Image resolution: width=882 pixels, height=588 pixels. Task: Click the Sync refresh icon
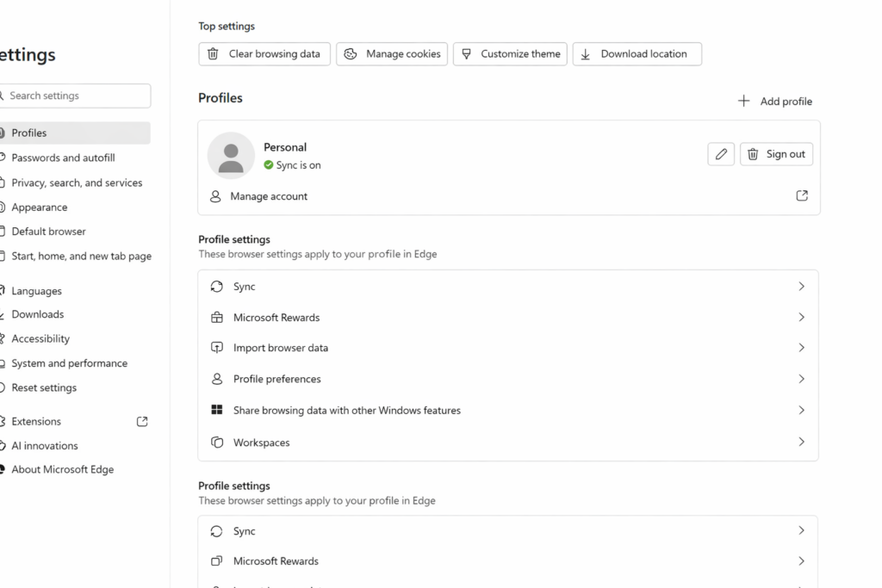[x=216, y=286]
